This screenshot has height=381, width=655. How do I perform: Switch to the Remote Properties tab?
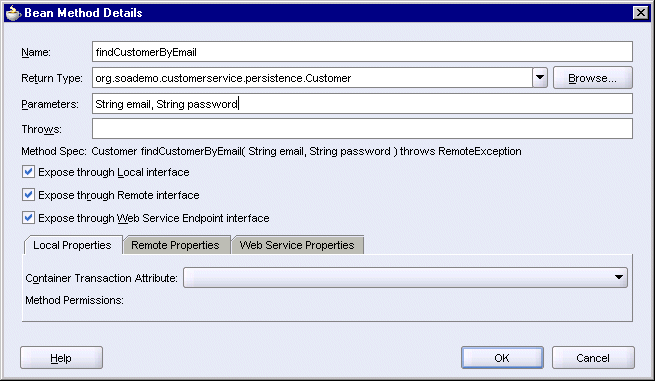[175, 245]
